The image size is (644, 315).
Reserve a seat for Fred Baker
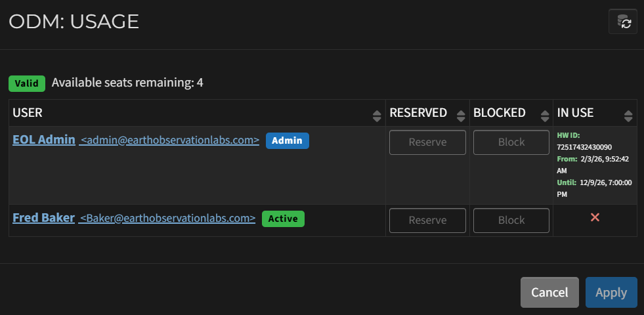(x=427, y=220)
